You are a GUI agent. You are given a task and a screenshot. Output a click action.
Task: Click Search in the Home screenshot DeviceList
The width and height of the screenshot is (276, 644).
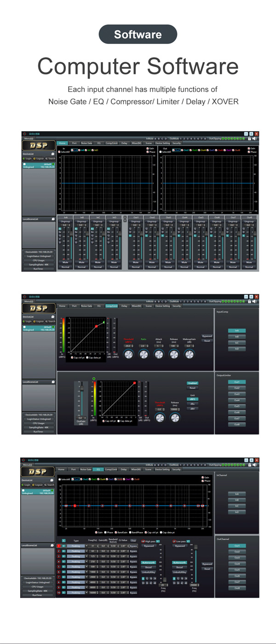click(50, 159)
